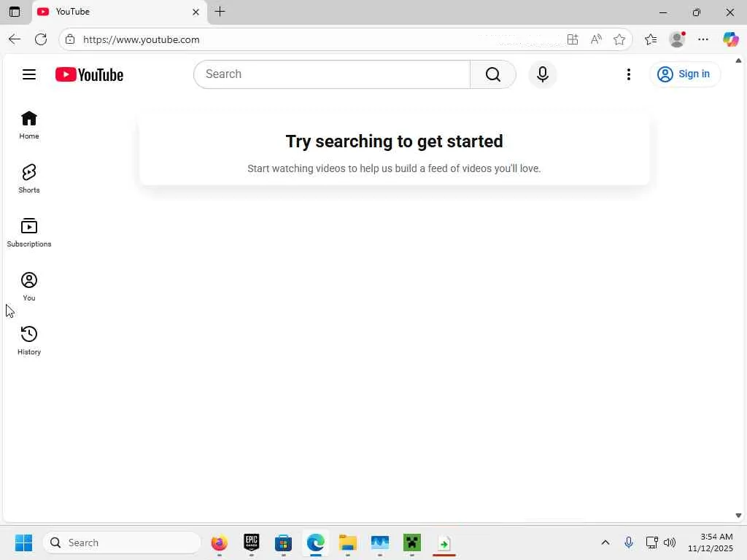Click the Sign in button
Viewport: 747px width, 560px height.
coord(684,74)
